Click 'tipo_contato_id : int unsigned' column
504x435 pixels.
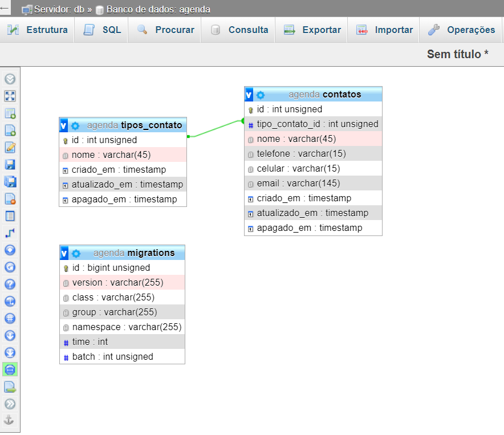point(314,124)
